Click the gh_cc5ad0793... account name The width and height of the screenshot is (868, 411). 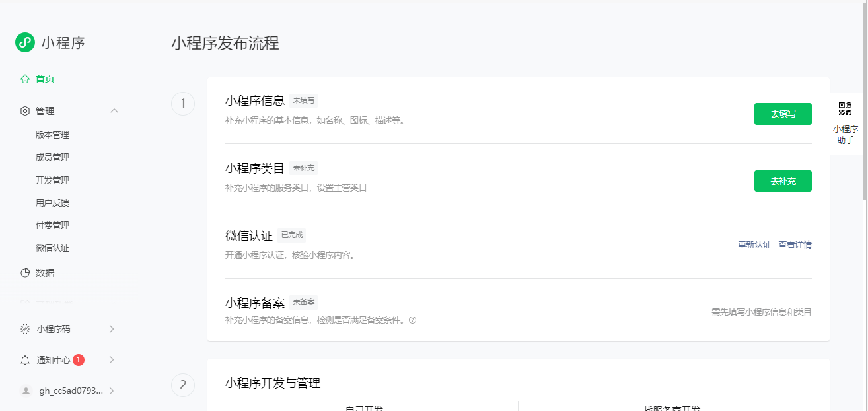[71, 391]
